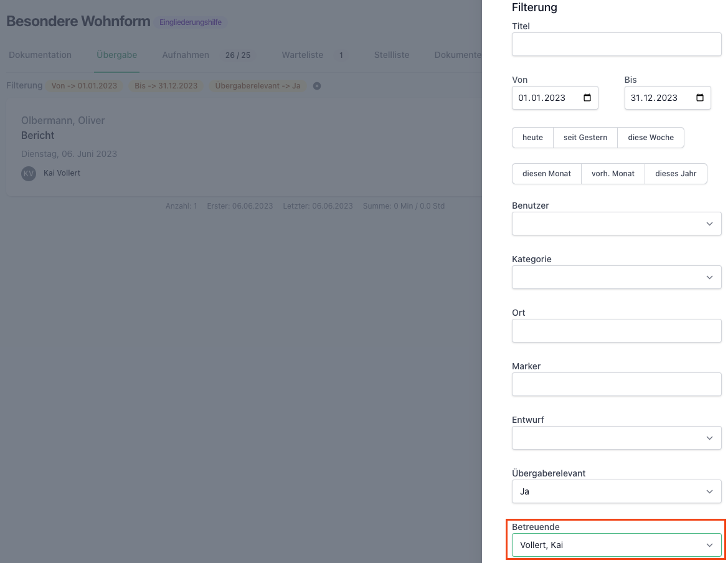
Task: Click the Von -> 01.01.2023 filter chip
Action: 84,86
